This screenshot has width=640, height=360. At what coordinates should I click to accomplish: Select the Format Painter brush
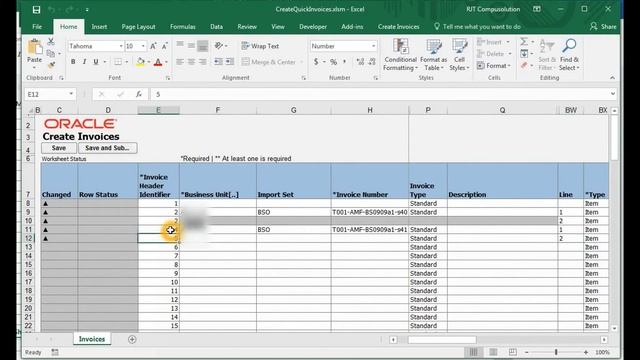pyautogui.click(x=51, y=65)
